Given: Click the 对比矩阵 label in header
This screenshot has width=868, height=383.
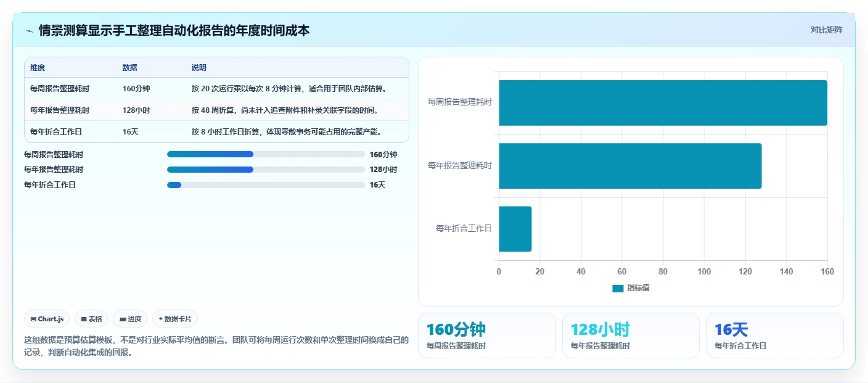Looking at the screenshot, I should 826,30.
